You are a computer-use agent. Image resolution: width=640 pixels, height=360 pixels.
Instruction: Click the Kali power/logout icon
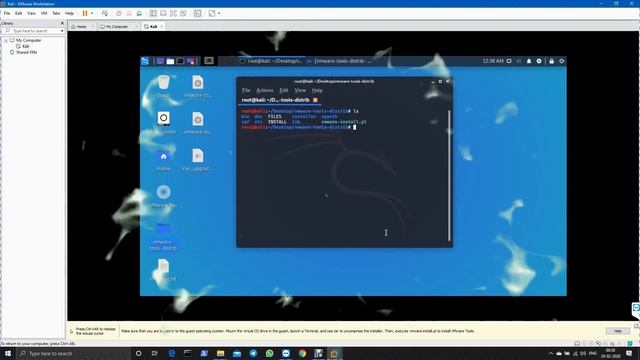point(562,61)
